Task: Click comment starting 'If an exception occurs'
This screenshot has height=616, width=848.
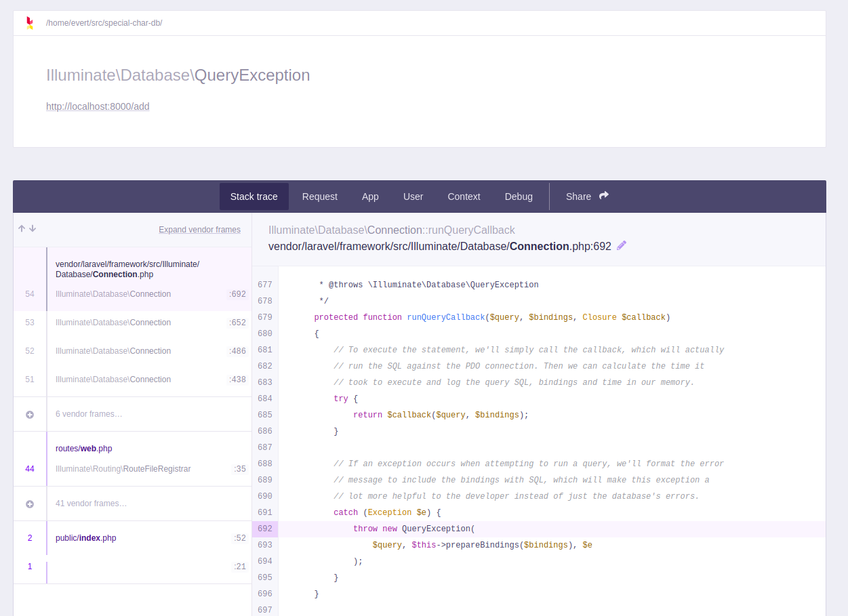Action: click(x=529, y=464)
